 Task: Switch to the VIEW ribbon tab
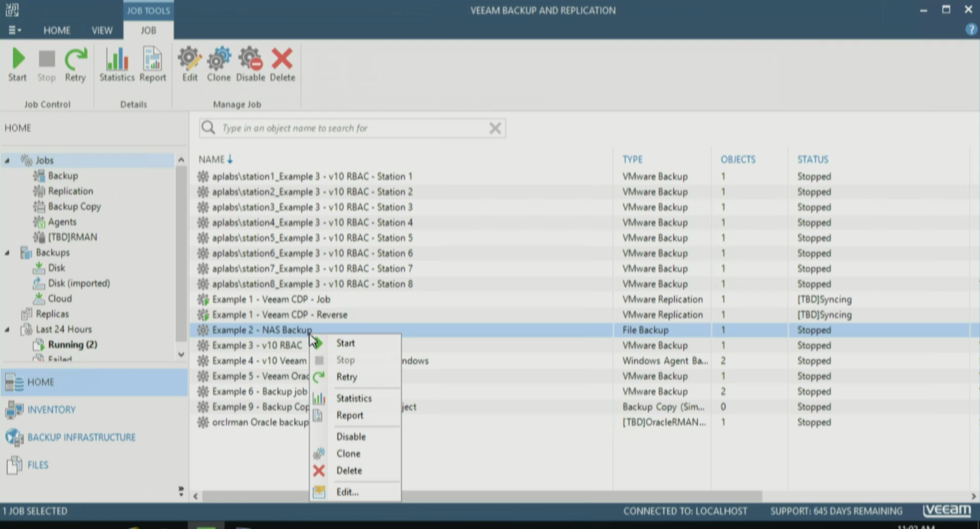click(x=102, y=30)
